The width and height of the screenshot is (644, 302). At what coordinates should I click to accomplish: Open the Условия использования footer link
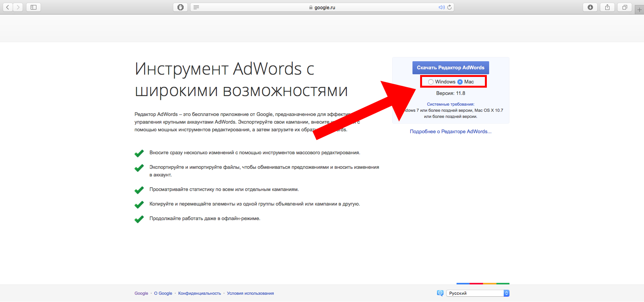(x=250, y=294)
